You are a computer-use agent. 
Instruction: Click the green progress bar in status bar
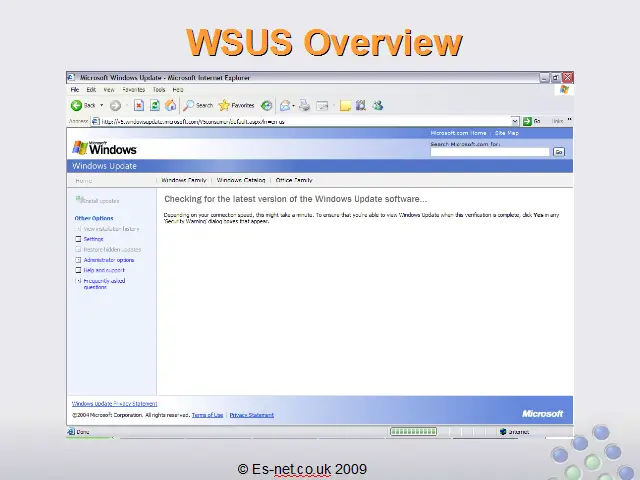point(413,431)
